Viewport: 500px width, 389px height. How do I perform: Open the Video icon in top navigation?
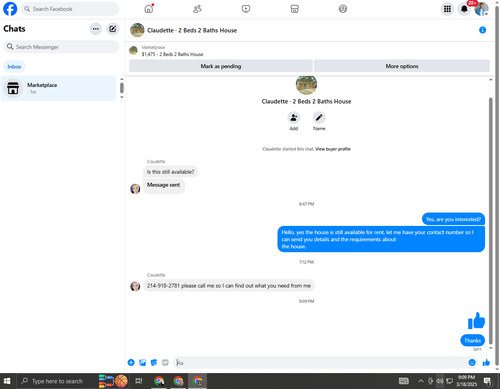(x=246, y=9)
